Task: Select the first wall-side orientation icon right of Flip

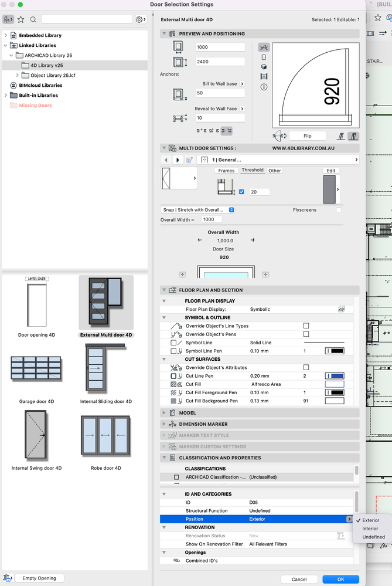Action: pos(341,136)
